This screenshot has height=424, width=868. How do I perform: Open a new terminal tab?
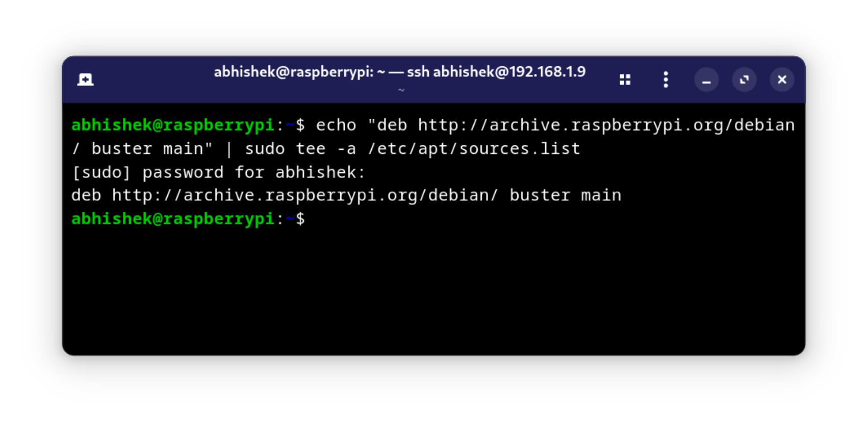(85, 79)
